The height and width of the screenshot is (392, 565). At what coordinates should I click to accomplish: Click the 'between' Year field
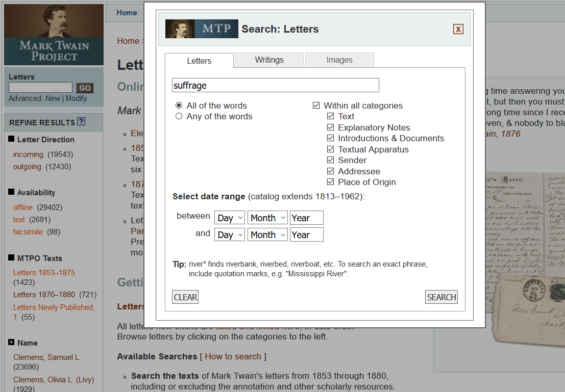click(x=307, y=218)
